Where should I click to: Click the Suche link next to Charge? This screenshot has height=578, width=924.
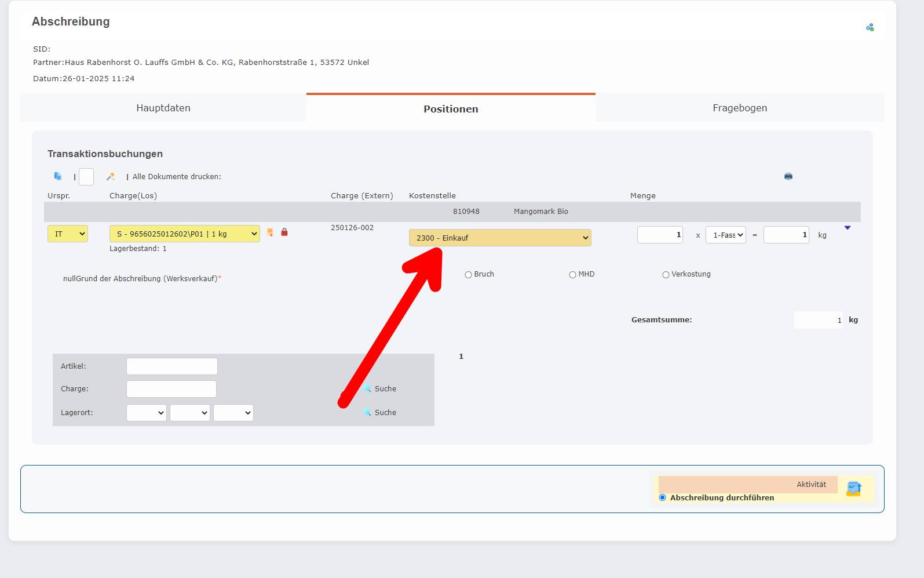tap(385, 389)
